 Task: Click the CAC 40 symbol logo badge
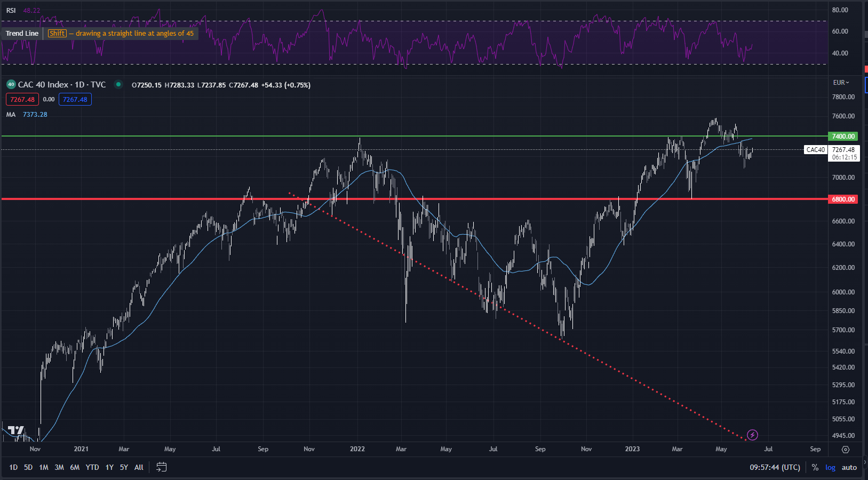click(x=11, y=84)
